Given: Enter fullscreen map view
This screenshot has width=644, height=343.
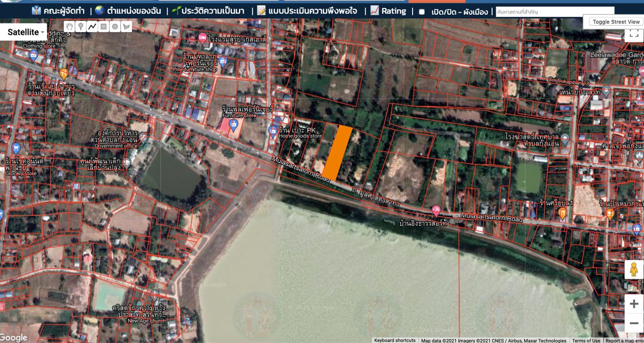Looking at the screenshot, I should 631,34.
